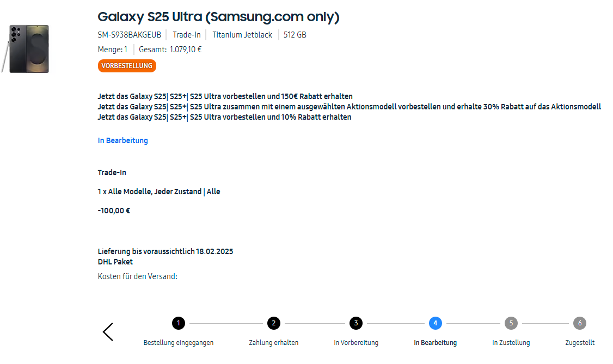Viewport: 613px width, 364px height.
Task: Click the blue step 4 circle
Action: point(435,323)
